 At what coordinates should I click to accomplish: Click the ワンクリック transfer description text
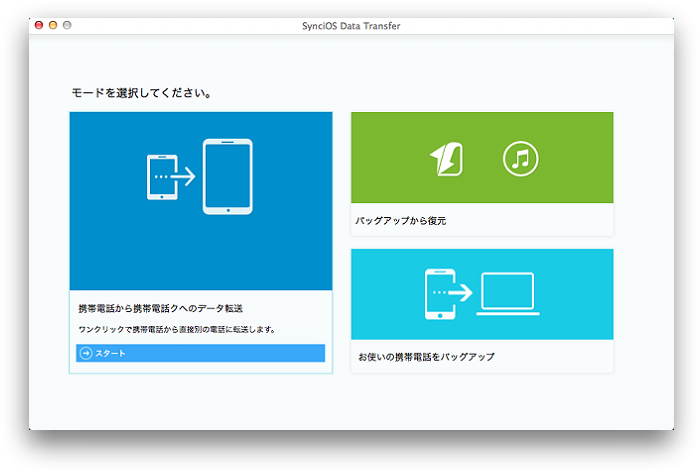pyautogui.click(x=177, y=330)
